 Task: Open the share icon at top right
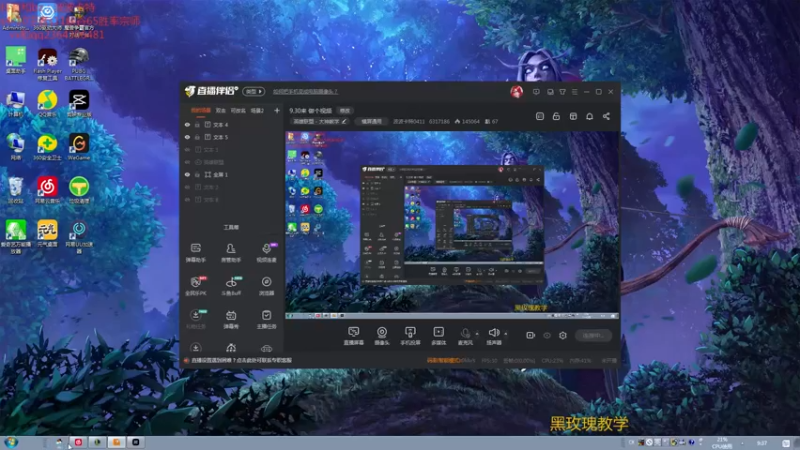606,116
